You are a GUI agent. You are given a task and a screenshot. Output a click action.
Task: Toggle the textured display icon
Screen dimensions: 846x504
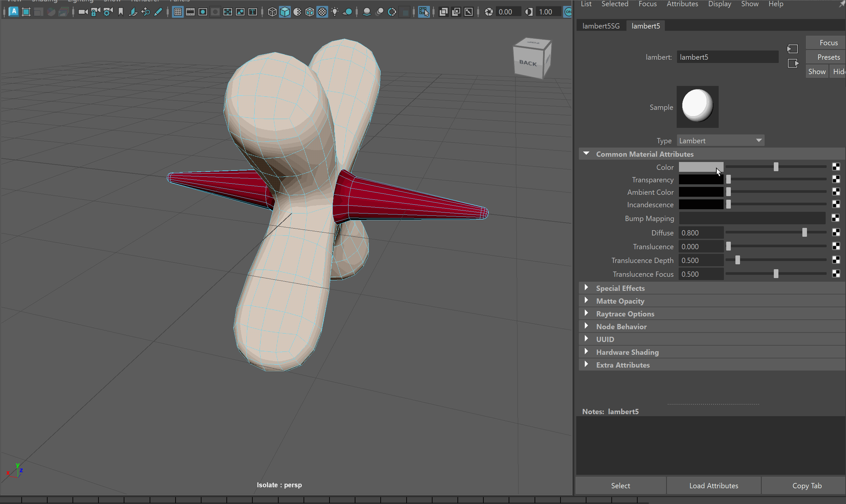[322, 12]
